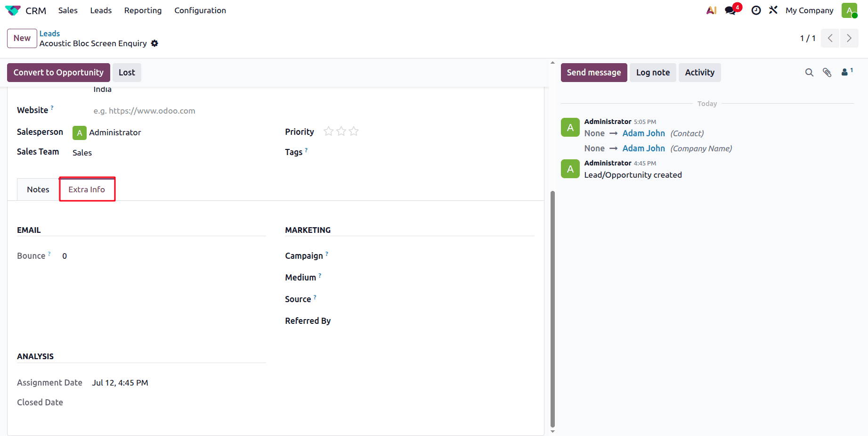Show help tooltip for Website field
This screenshot has width=868, height=436.
coord(52,107)
